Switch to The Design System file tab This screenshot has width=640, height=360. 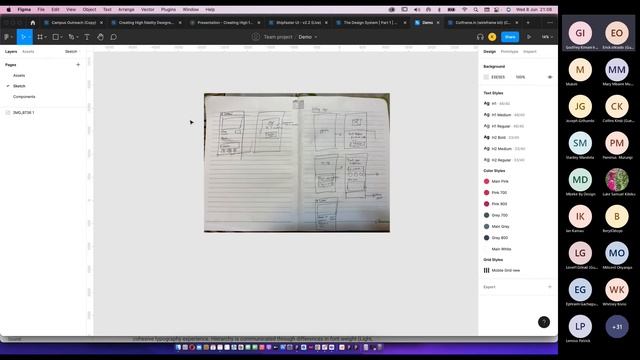370,23
